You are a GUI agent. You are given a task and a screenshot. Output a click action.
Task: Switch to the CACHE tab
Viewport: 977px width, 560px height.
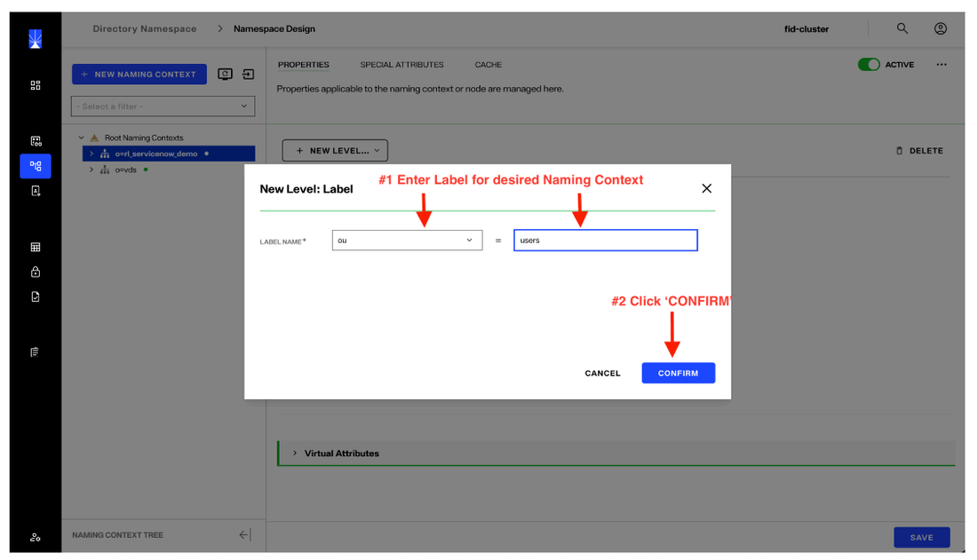[488, 65]
